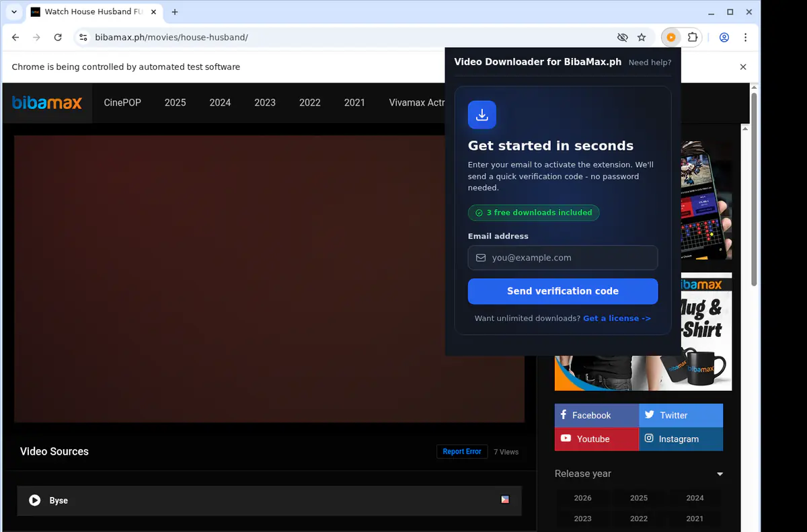Select release year 2021 in the sidebar
807x532 pixels.
(695, 519)
